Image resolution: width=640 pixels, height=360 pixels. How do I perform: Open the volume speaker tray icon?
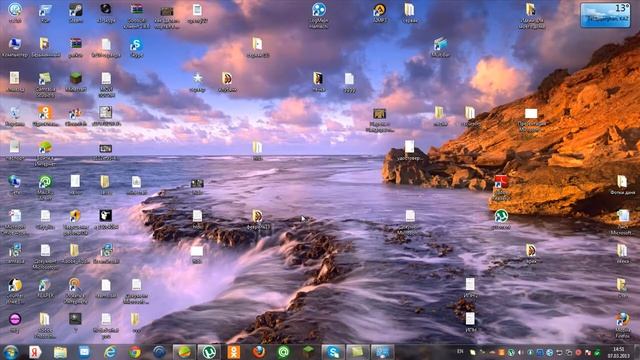520,352
